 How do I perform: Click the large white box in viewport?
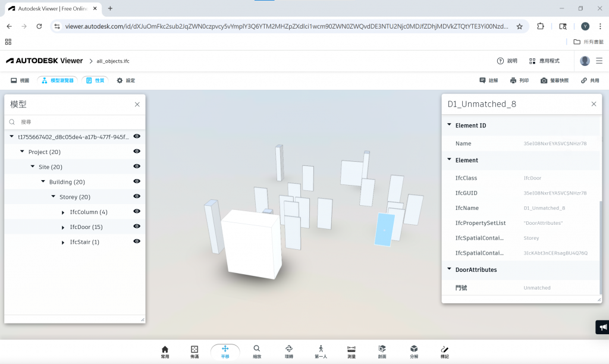[252, 244]
